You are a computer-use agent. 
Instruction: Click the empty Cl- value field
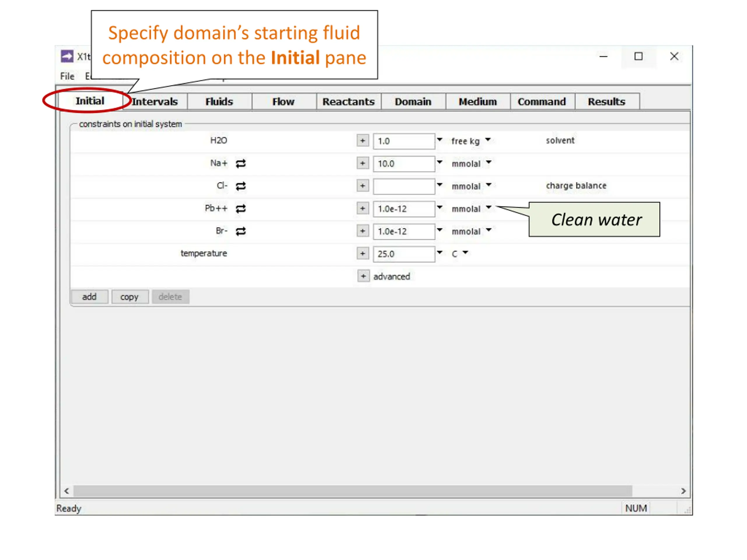[404, 186]
